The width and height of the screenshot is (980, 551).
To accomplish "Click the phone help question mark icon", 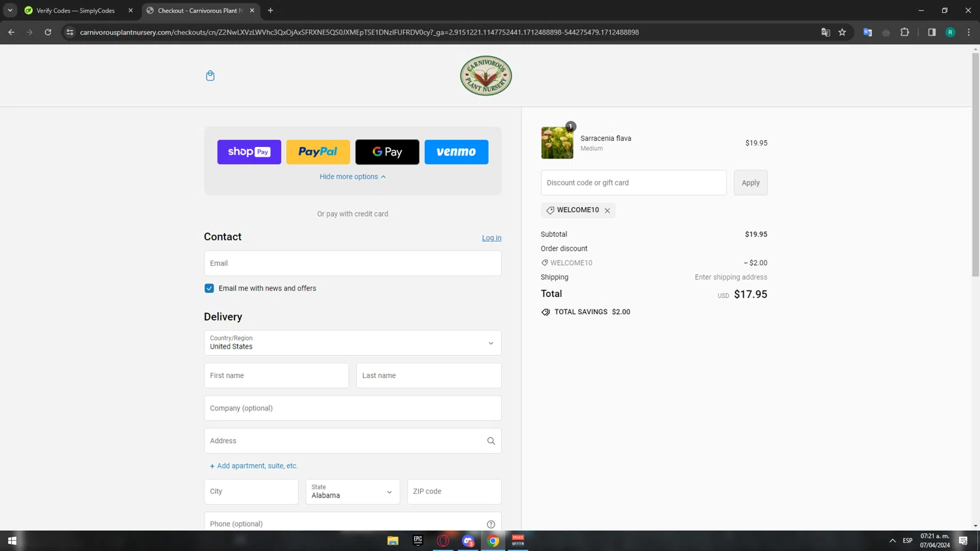I will [491, 524].
